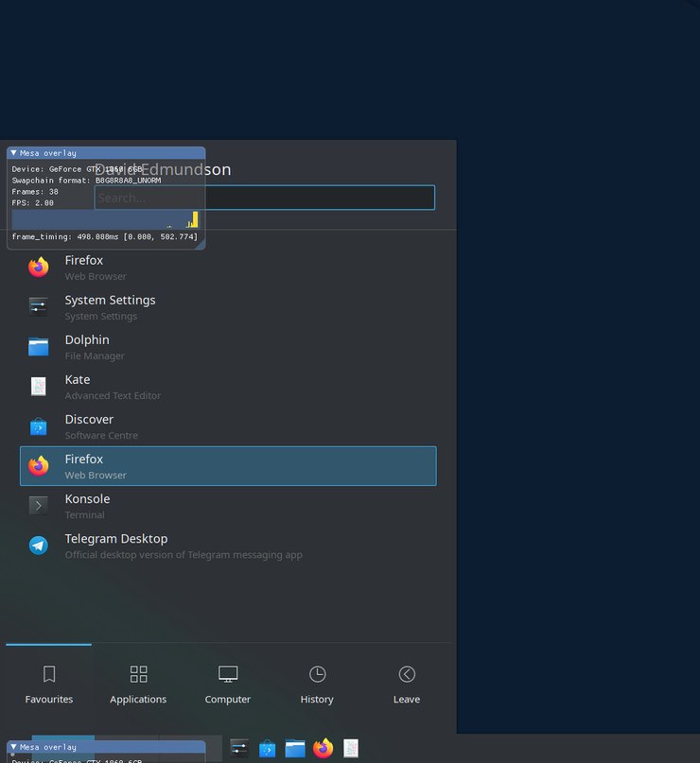Click Discover shopping bag icon in taskbar
Viewport: 700px width, 763px height.
point(268,749)
